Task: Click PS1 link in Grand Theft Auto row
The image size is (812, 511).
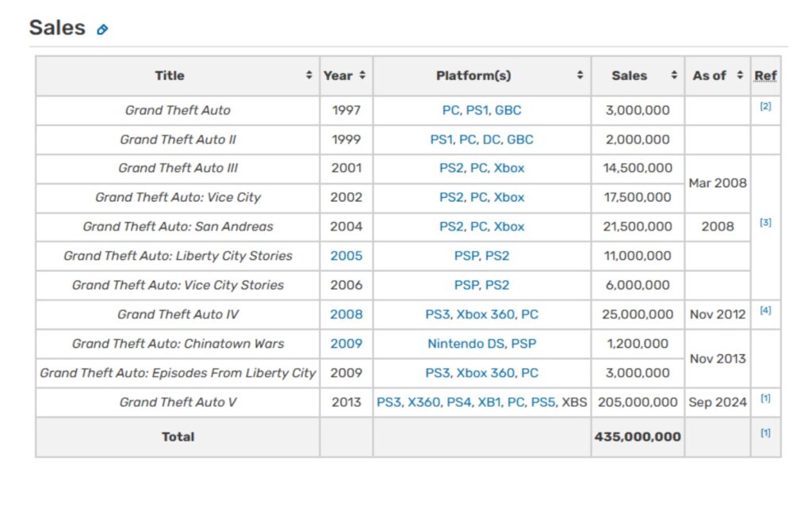Action: (477, 110)
